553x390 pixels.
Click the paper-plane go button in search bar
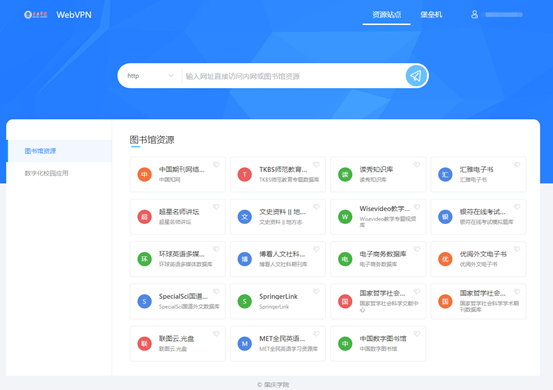click(x=416, y=75)
